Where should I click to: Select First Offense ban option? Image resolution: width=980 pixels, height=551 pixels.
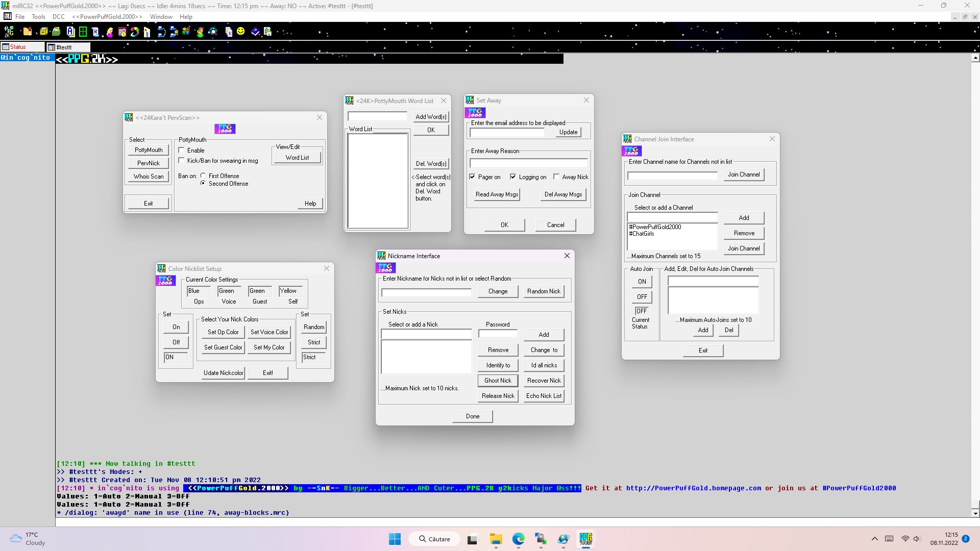coord(203,176)
